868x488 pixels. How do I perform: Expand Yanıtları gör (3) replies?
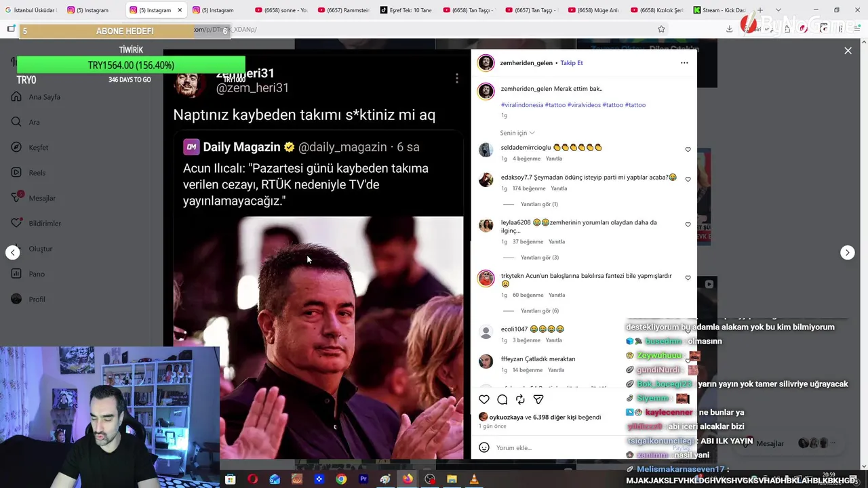click(539, 258)
